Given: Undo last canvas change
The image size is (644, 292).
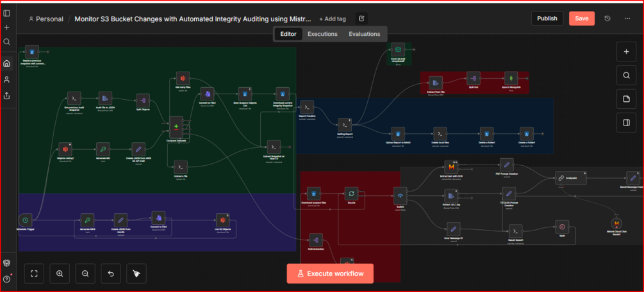Looking at the screenshot, I should 111,273.
